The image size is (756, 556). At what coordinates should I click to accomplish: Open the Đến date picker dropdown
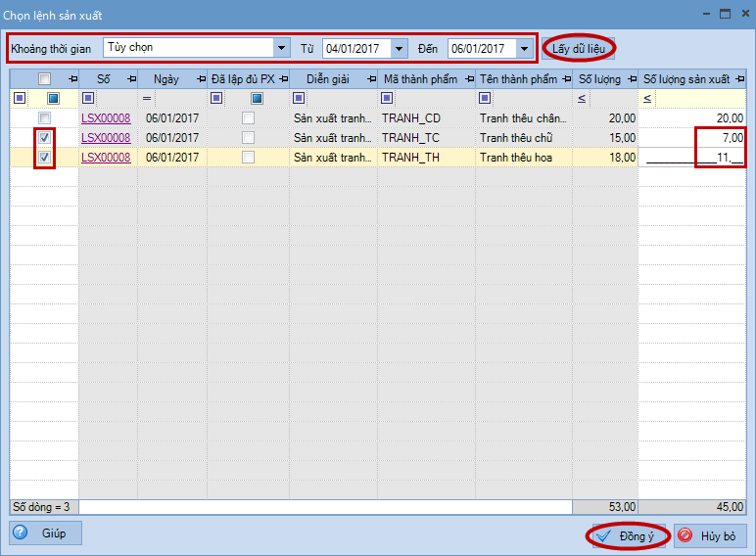525,47
